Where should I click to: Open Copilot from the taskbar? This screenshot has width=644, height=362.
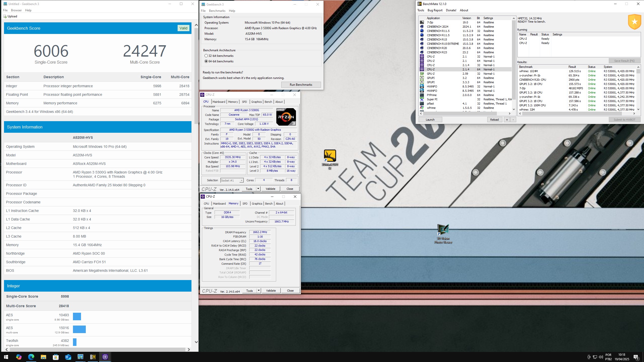19,357
